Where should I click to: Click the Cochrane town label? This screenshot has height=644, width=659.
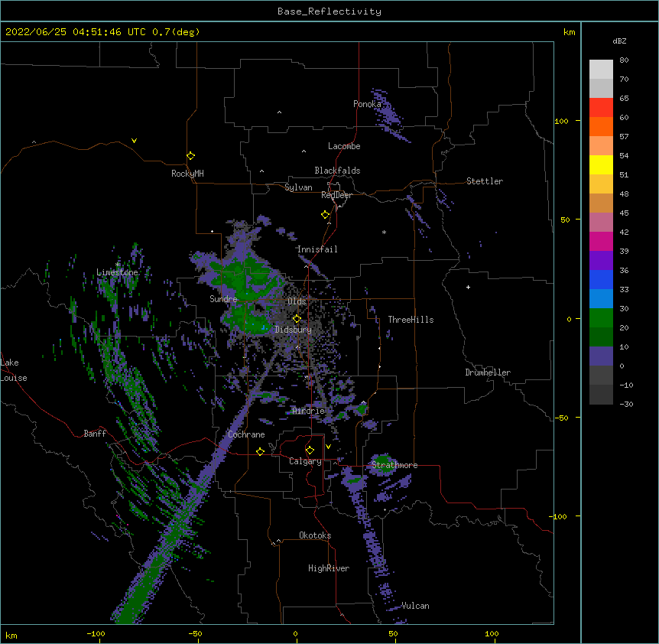[246, 434]
